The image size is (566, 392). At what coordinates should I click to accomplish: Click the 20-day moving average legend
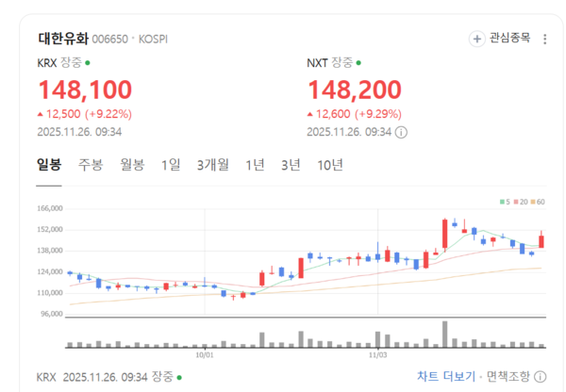point(521,202)
